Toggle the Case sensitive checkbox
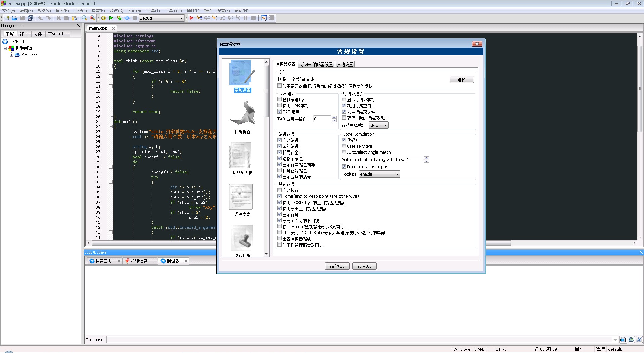The image size is (644, 353). click(344, 146)
